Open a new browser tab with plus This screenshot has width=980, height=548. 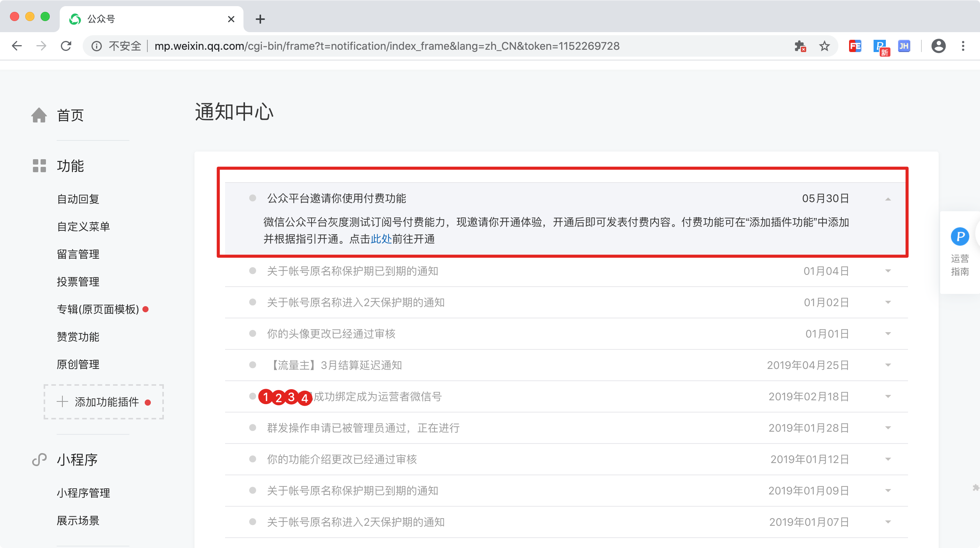click(x=260, y=19)
